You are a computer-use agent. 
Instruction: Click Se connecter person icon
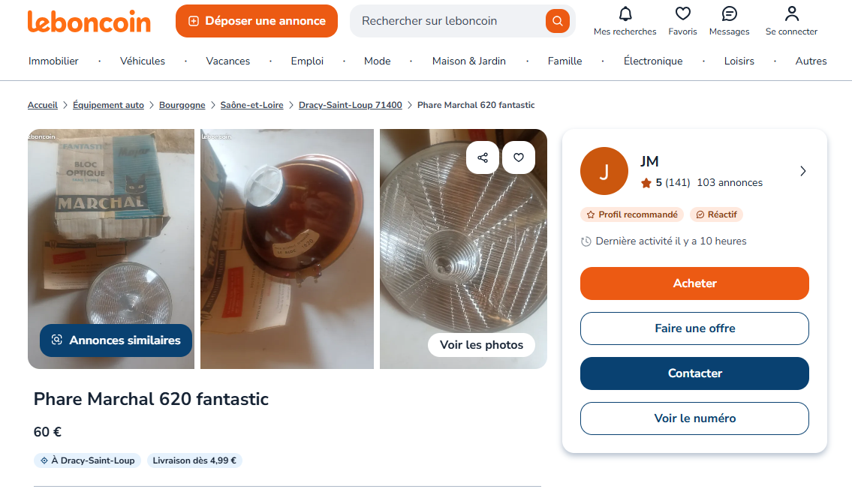pyautogui.click(x=791, y=14)
